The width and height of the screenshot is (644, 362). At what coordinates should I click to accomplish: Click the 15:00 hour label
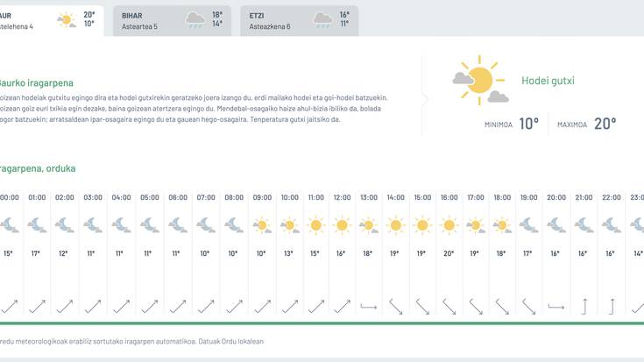[422, 197]
